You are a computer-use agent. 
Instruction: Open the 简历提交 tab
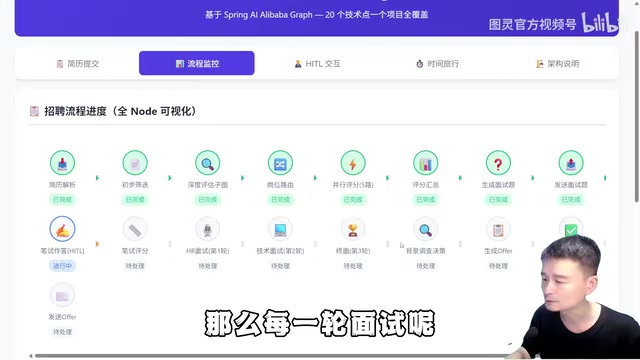coord(78,63)
